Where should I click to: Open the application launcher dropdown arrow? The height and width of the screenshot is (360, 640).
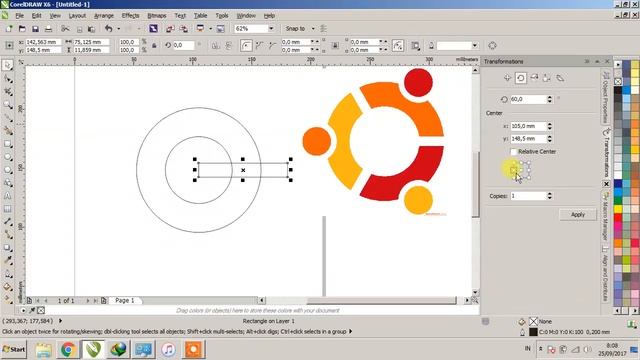pos(210,29)
